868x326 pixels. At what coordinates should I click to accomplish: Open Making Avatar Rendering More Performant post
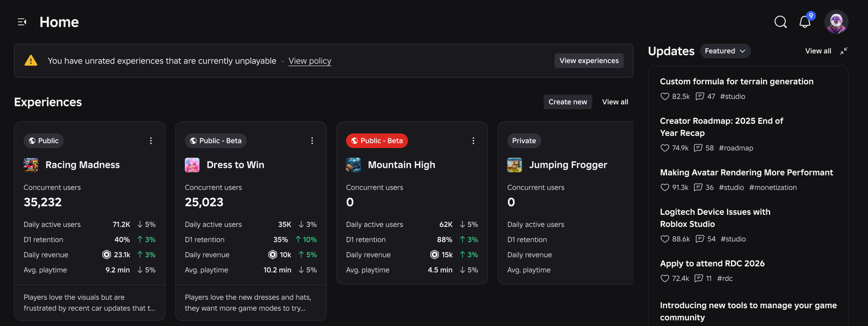pyautogui.click(x=746, y=172)
